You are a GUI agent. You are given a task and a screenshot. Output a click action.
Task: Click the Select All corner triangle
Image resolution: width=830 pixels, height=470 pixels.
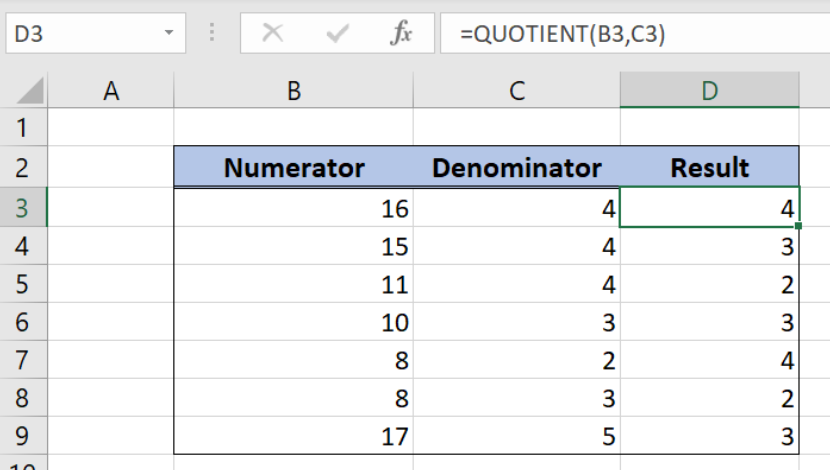pos(30,91)
